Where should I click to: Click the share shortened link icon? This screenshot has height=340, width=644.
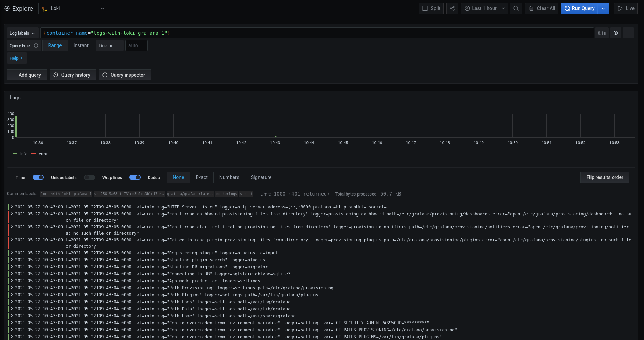452,9
